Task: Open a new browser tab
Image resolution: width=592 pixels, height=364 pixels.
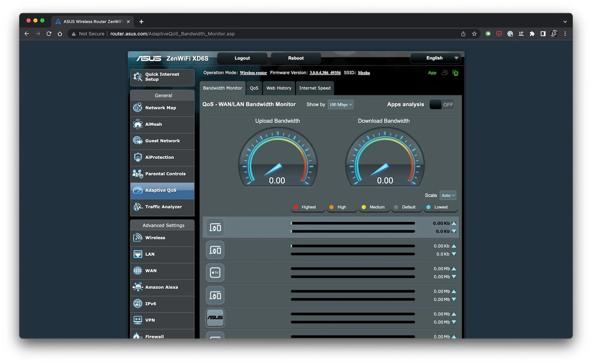Action: tap(141, 22)
